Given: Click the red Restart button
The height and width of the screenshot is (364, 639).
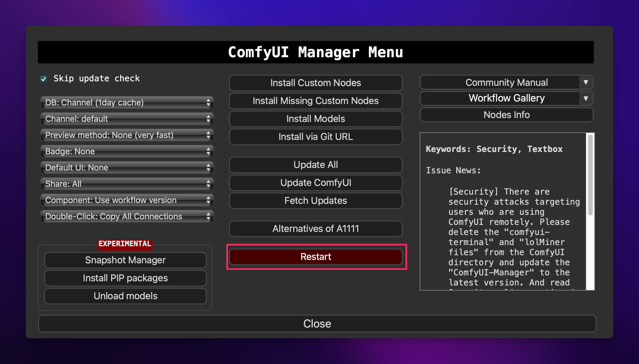Looking at the screenshot, I should click(316, 257).
